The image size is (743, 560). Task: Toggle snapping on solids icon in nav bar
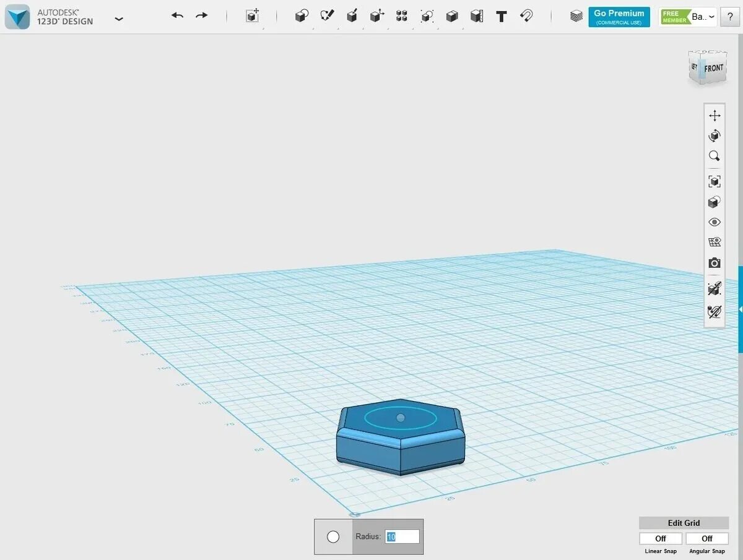coord(715,288)
